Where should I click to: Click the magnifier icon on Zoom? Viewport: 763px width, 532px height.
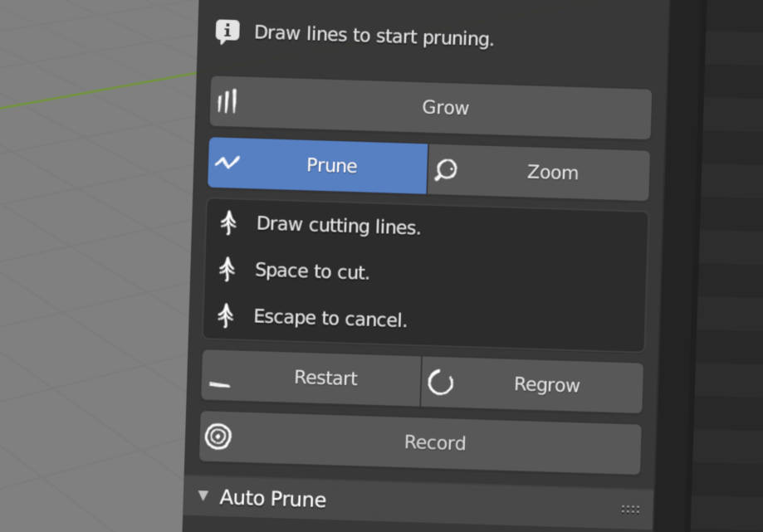446,169
